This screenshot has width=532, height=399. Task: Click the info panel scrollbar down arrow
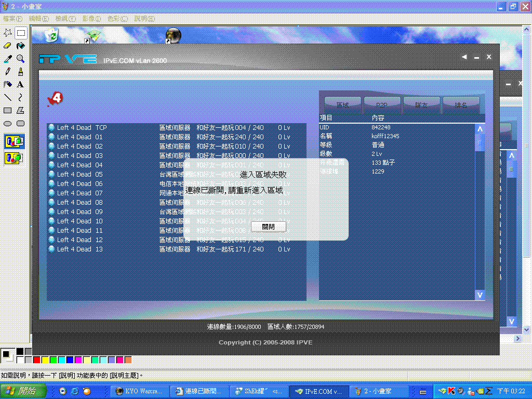[480, 295]
